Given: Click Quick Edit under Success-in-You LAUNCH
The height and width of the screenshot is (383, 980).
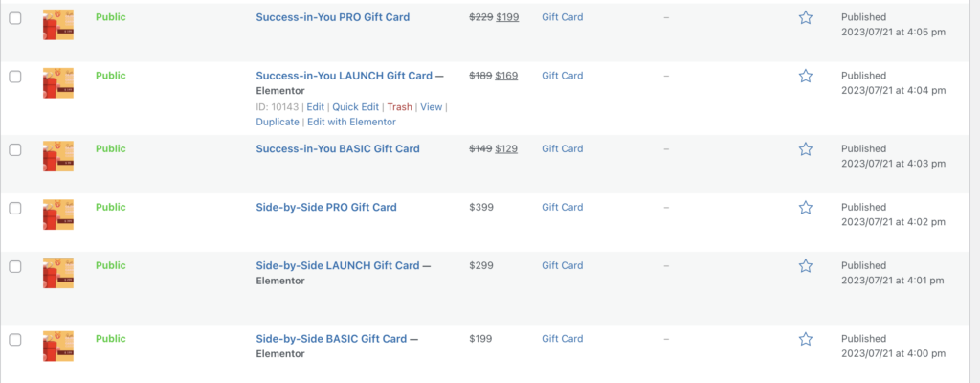Looking at the screenshot, I should (356, 107).
